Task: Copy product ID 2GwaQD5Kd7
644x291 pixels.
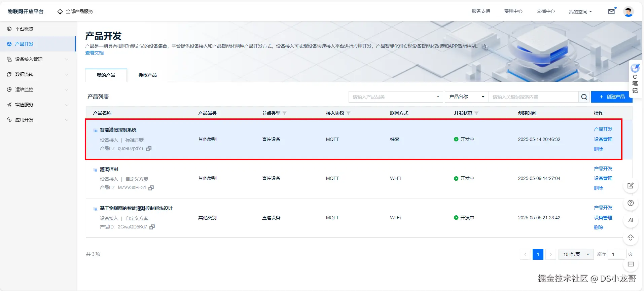Action: tap(152, 227)
